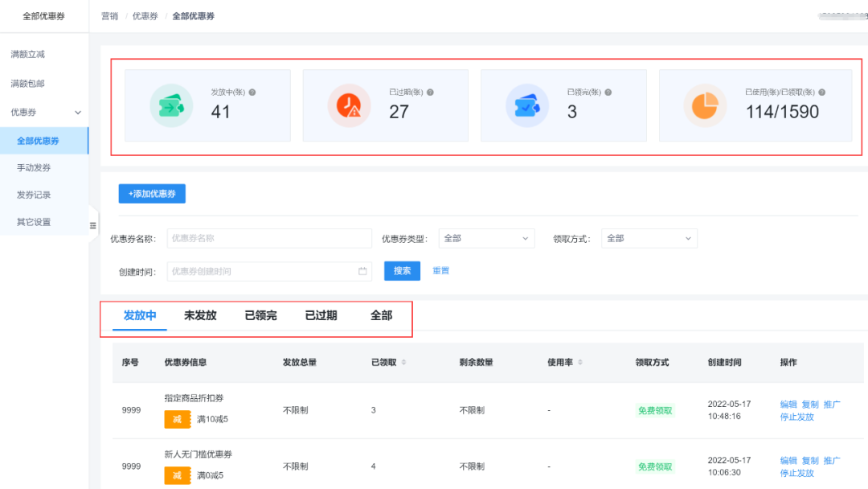868x489 pixels.
Task: Click the orange pie chart icon
Action: (705, 105)
